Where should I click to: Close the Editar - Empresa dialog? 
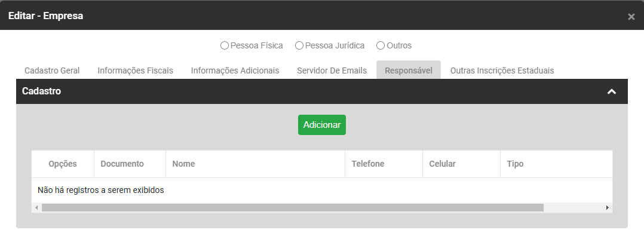pyautogui.click(x=631, y=17)
